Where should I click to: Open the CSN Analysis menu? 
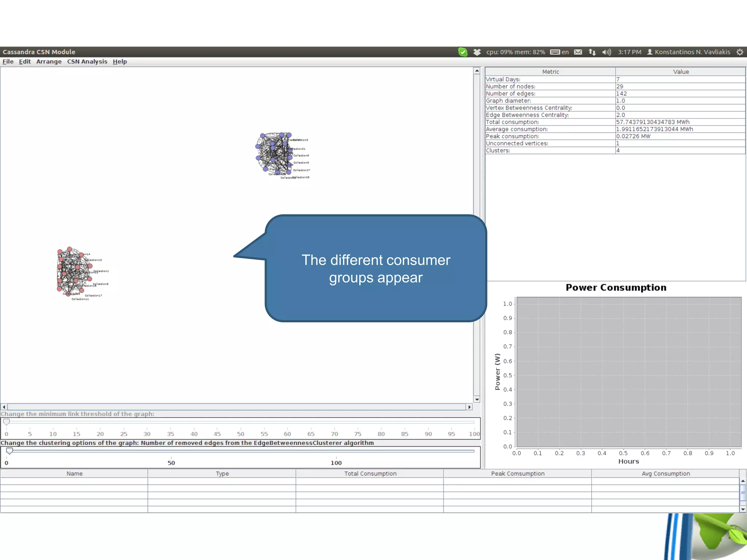pyautogui.click(x=87, y=62)
